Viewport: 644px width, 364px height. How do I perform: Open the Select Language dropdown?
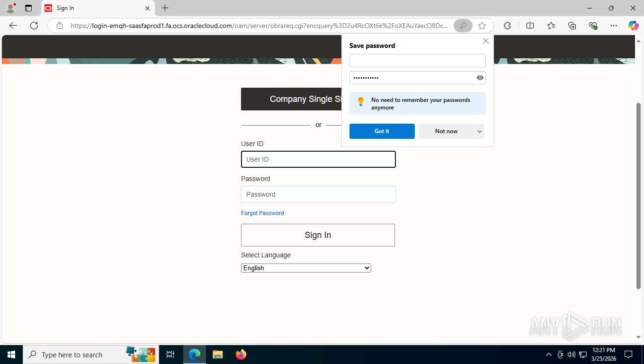(x=306, y=268)
